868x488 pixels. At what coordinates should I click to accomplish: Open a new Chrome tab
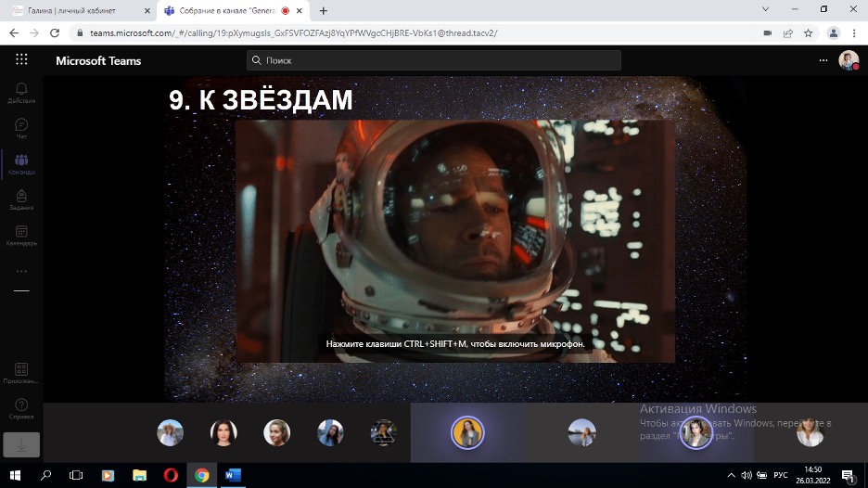coord(324,10)
